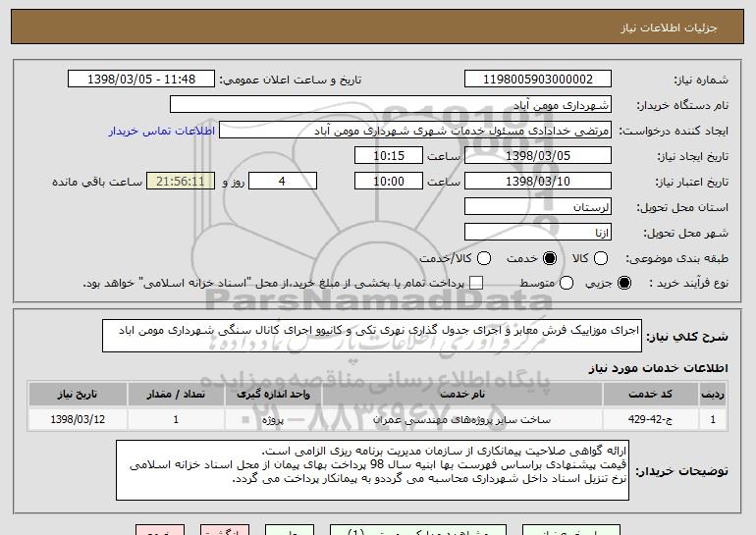
Task: Click the unit cell پروژه
Action: click(x=273, y=419)
